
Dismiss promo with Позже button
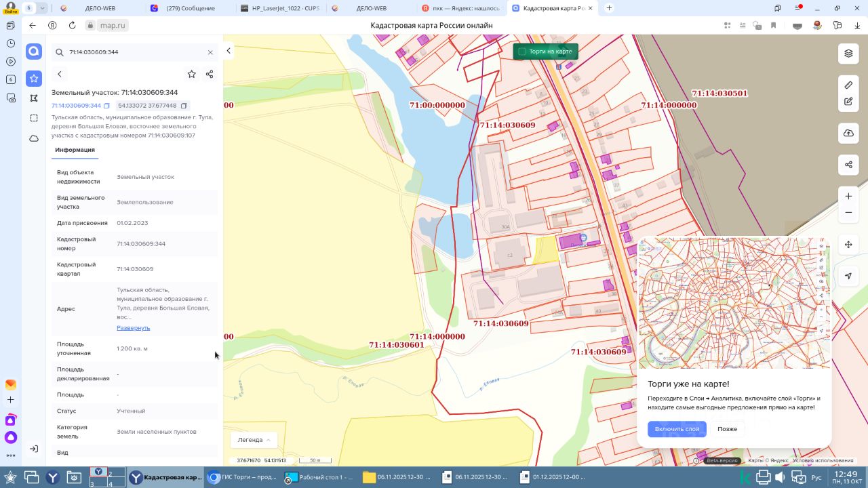pos(727,429)
